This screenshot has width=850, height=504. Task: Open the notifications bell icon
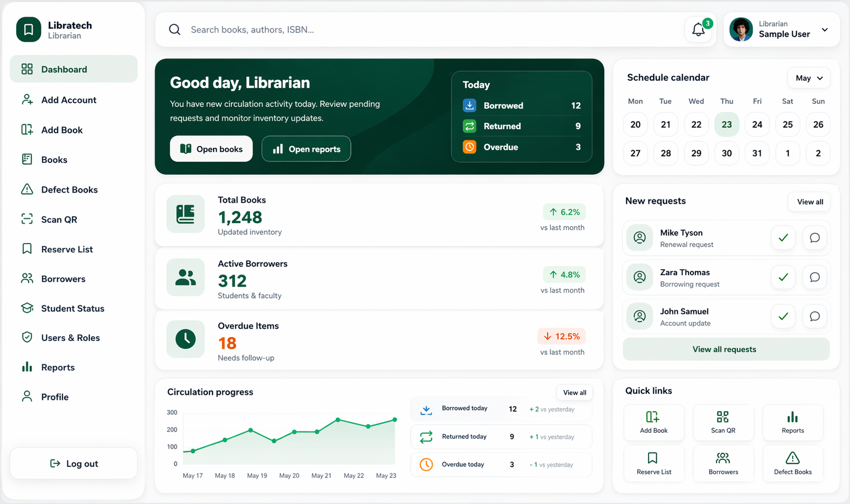699,30
